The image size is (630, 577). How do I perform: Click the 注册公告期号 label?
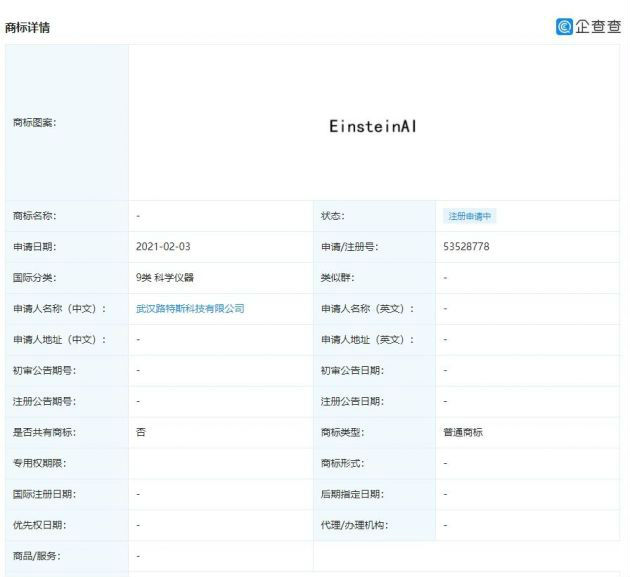pos(44,401)
